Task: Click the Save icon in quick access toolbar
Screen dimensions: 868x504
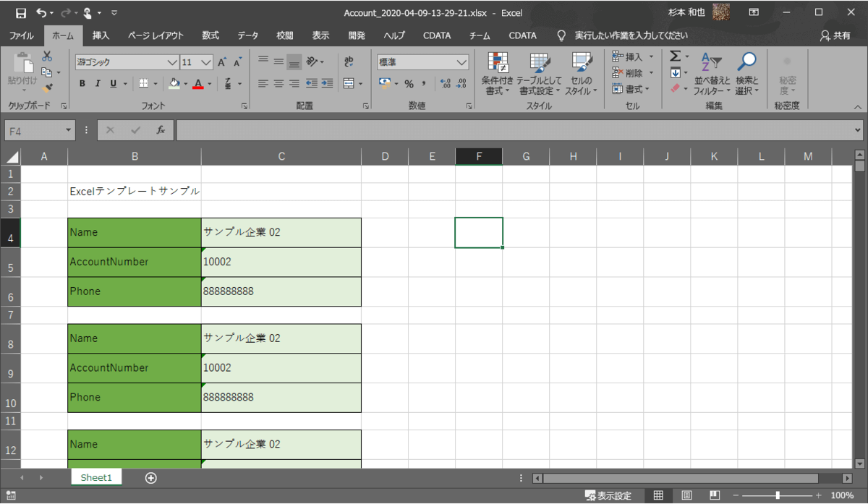Action: click(21, 12)
